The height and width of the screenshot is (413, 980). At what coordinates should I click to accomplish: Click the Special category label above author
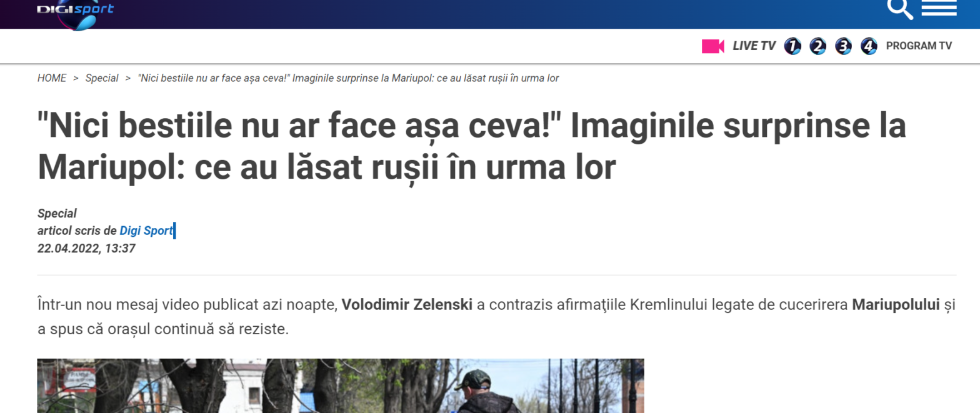57,214
